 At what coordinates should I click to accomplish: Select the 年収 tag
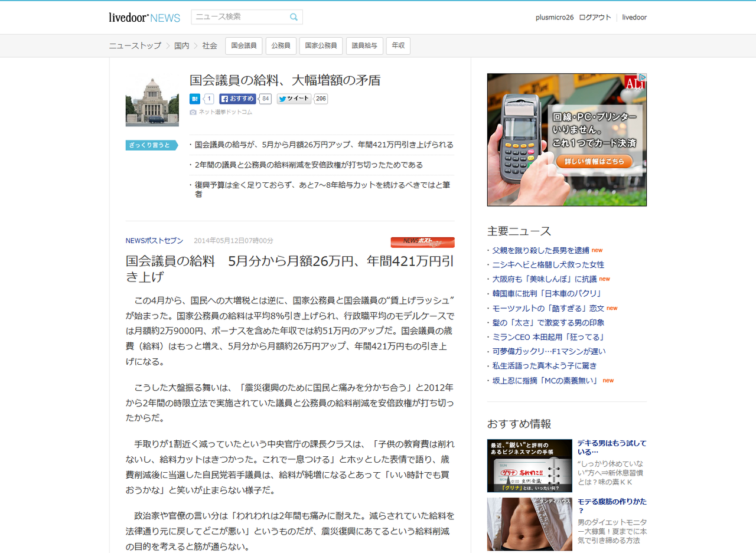(x=398, y=46)
